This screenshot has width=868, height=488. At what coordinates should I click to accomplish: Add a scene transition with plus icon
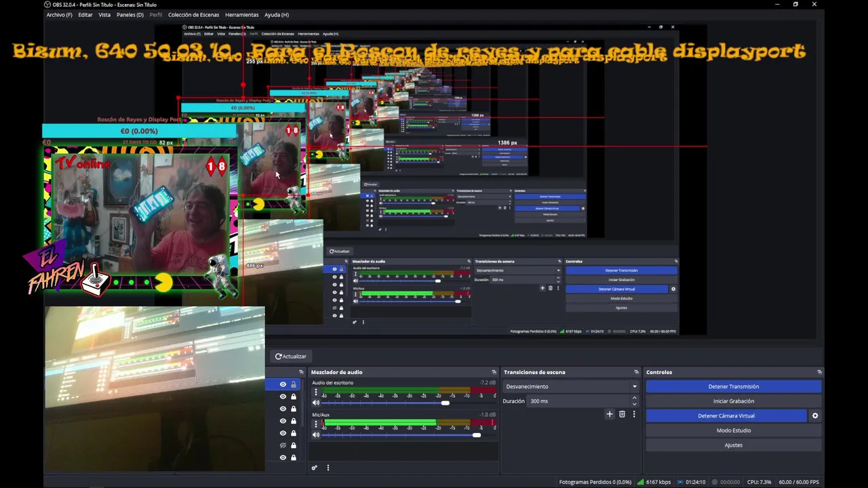(x=610, y=414)
